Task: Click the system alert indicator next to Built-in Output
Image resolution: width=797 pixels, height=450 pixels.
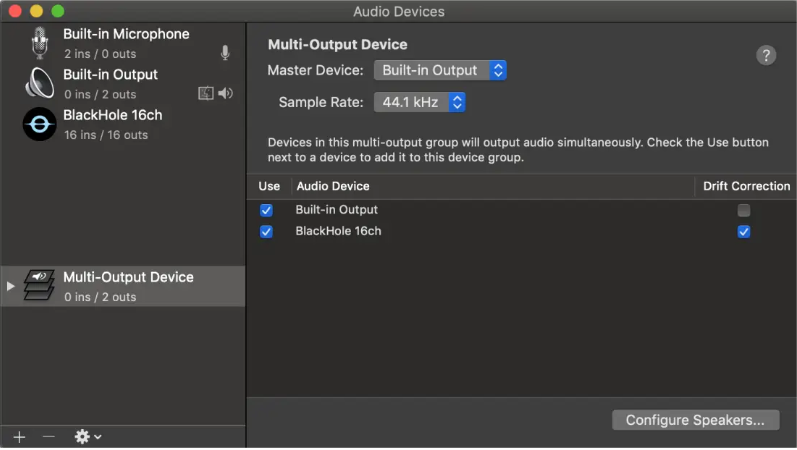Action: 206,93
